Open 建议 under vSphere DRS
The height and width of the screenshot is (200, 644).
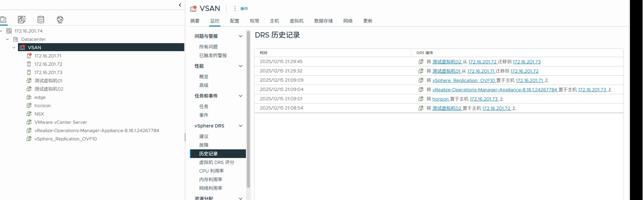204,136
